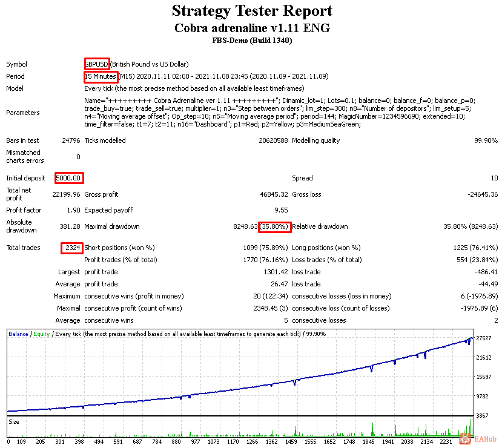
Task: Click the Symbol row label
Action: pos(16,64)
